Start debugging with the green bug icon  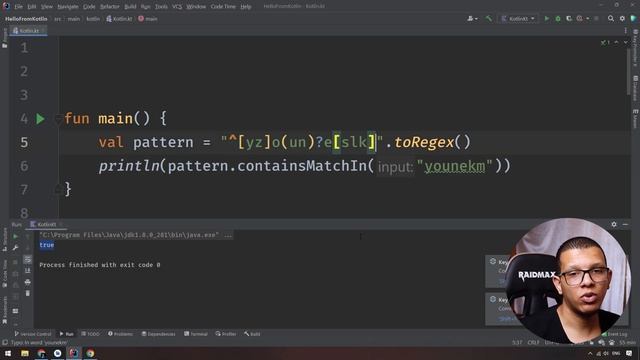click(x=558, y=18)
